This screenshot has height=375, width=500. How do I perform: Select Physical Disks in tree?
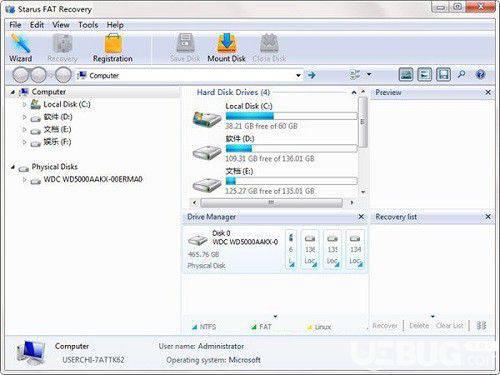[54, 167]
